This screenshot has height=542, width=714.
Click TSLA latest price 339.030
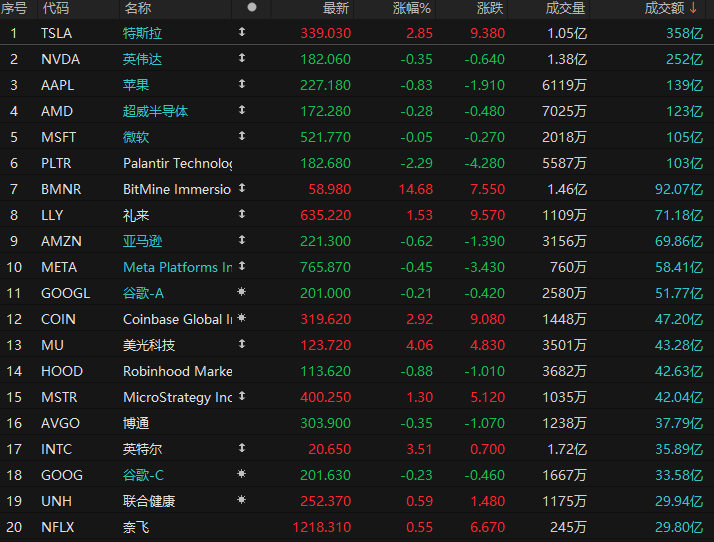[326, 33]
